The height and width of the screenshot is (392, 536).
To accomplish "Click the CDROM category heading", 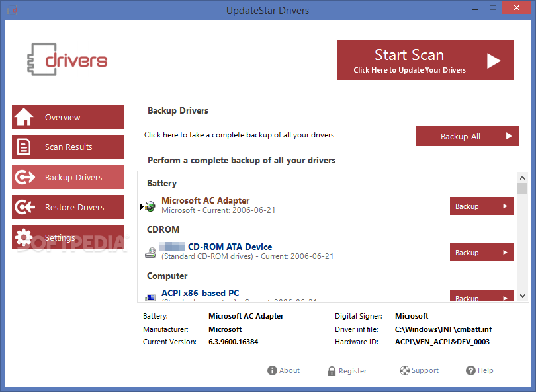I will pos(163,229).
